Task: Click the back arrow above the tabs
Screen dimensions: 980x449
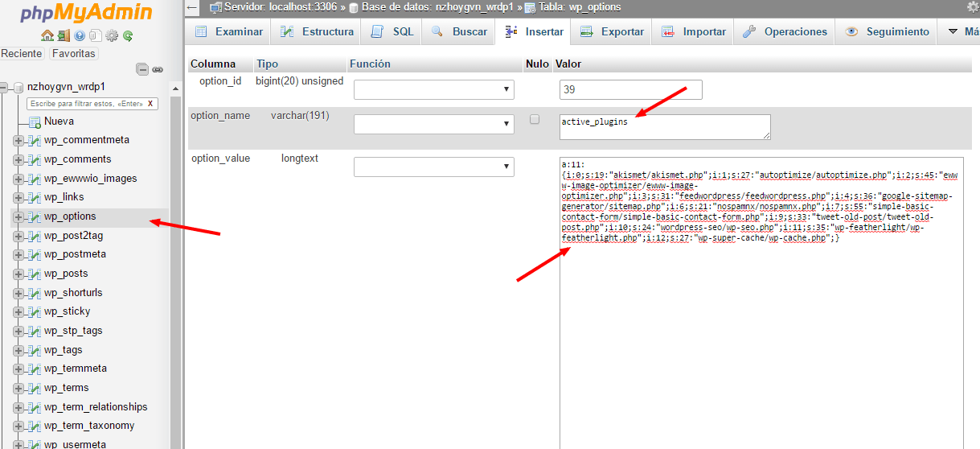Action: click(192, 7)
